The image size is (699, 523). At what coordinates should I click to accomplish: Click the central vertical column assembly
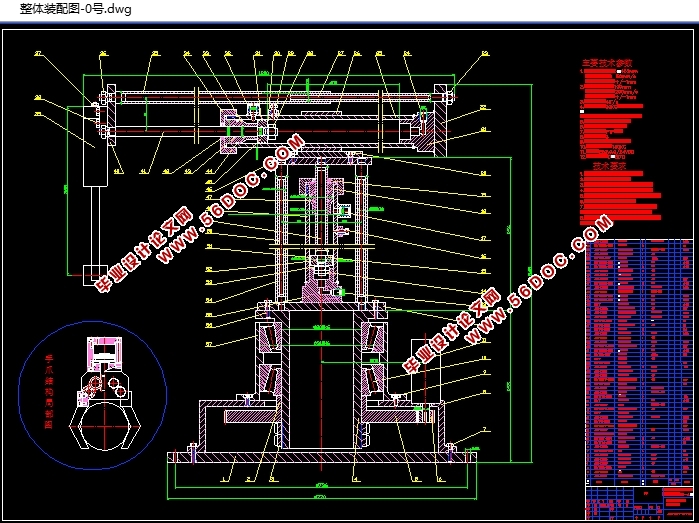[x=318, y=240]
